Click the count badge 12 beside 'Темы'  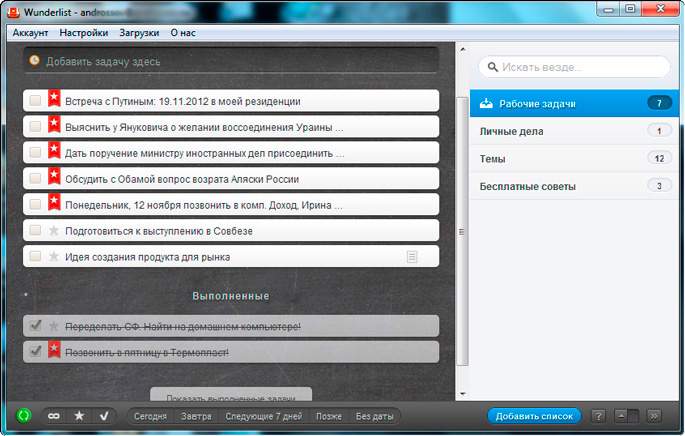tap(659, 159)
